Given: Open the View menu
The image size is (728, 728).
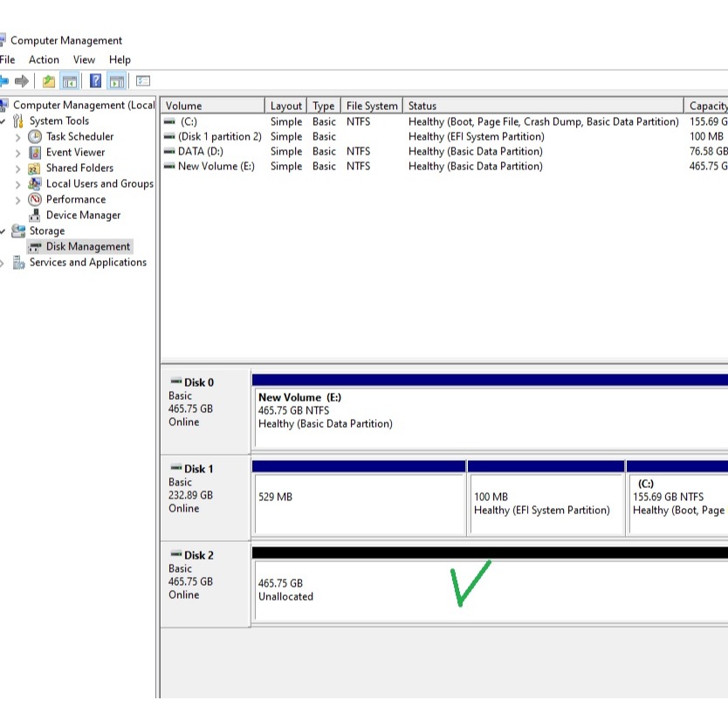Looking at the screenshot, I should (x=84, y=59).
